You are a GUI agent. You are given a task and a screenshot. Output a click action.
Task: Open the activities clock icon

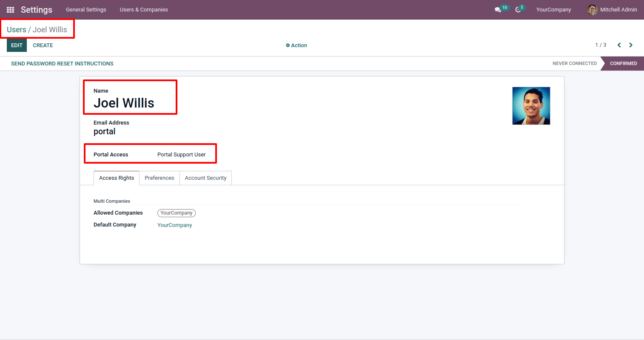point(518,10)
